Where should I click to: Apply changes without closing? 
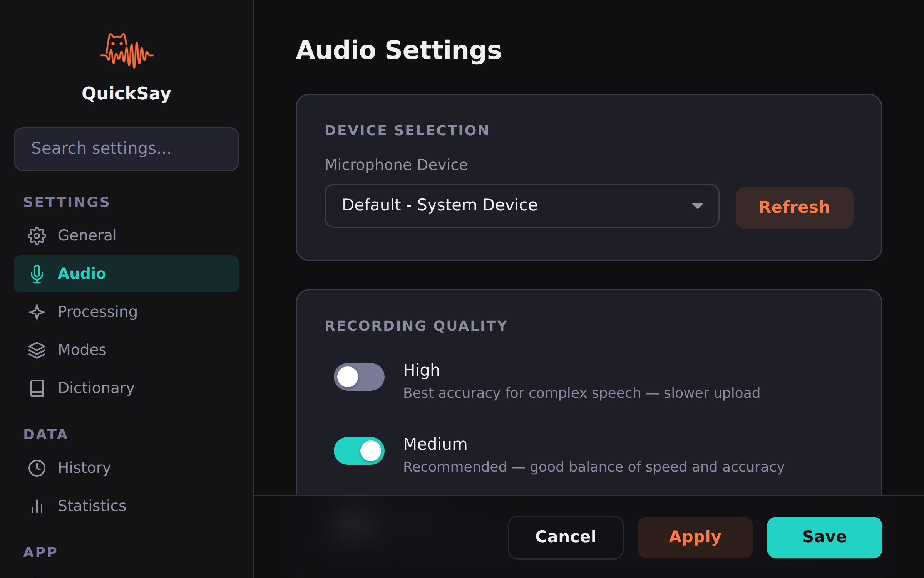point(695,537)
